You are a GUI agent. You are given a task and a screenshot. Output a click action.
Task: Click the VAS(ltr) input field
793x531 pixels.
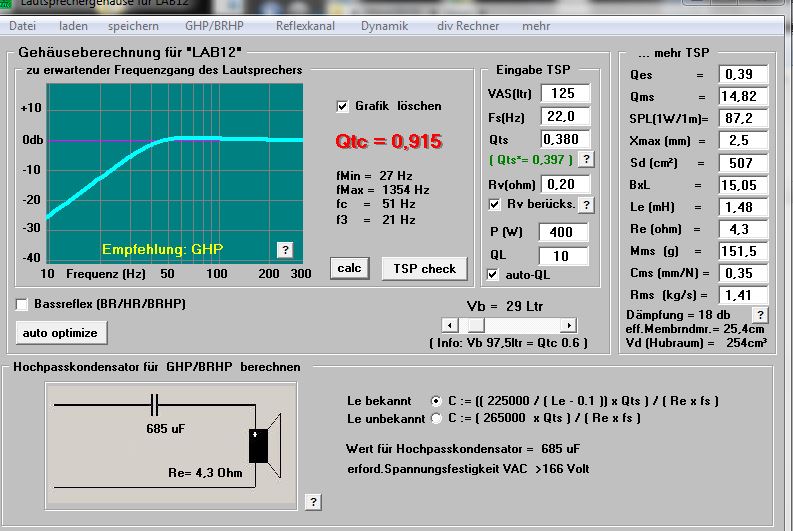click(x=565, y=93)
